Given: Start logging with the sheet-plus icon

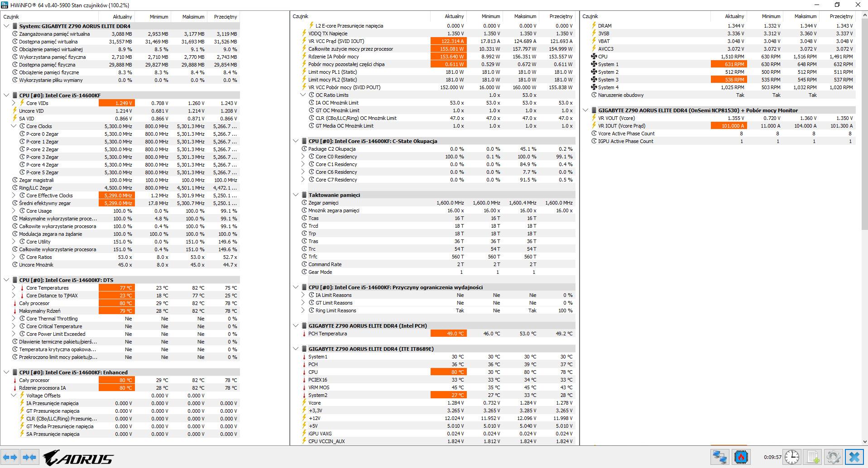Looking at the screenshot, I should (813, 457).
